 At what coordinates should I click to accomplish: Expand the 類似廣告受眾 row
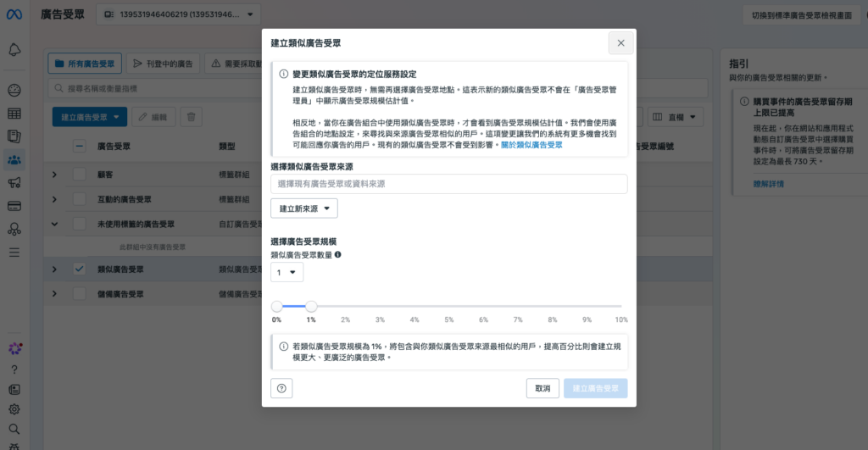54,269
